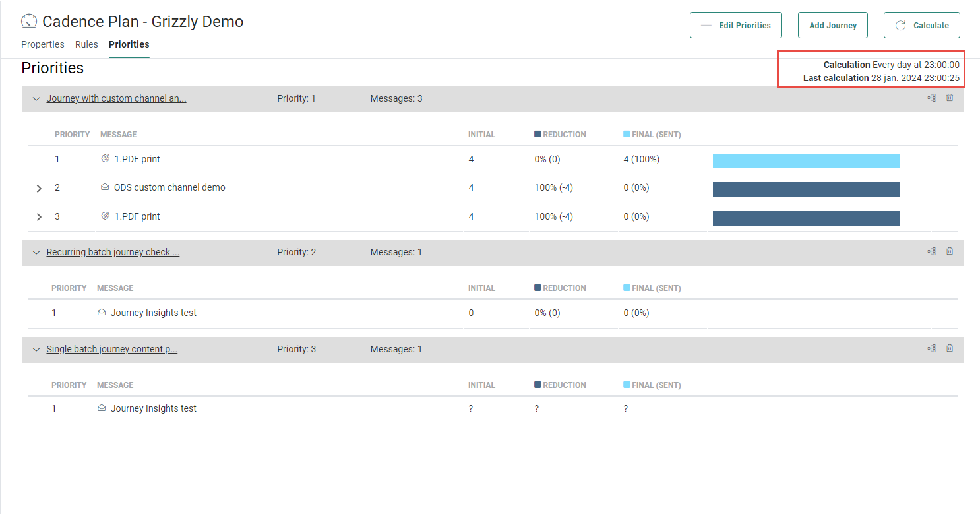Collapse the 'Recurring batch journey check' section
Viewport: 980px width, 514px height.
(x=36, y=253)
